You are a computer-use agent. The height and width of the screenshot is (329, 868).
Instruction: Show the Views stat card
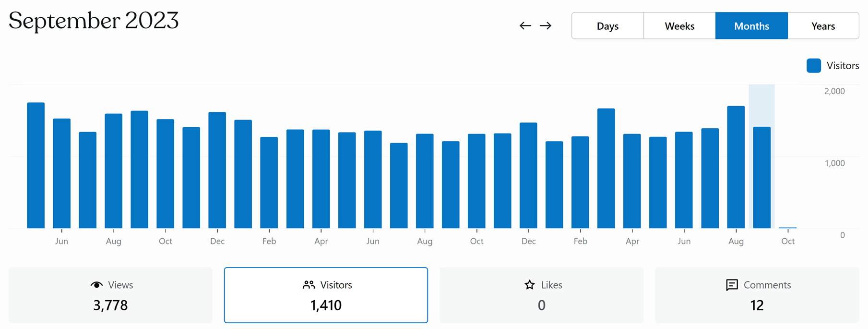click(110, 295)
